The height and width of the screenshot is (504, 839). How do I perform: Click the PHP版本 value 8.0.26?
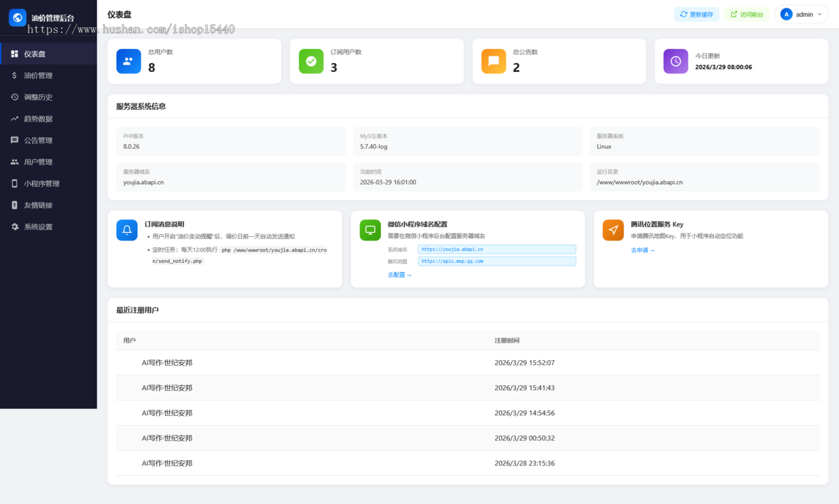[131, 147]
